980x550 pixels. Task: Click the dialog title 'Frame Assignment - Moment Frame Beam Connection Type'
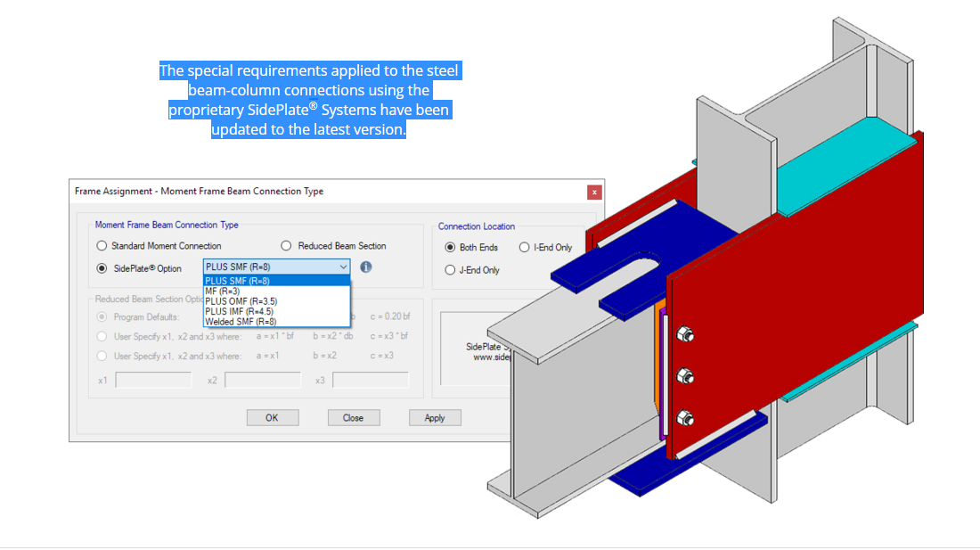[x=199, y=192]
